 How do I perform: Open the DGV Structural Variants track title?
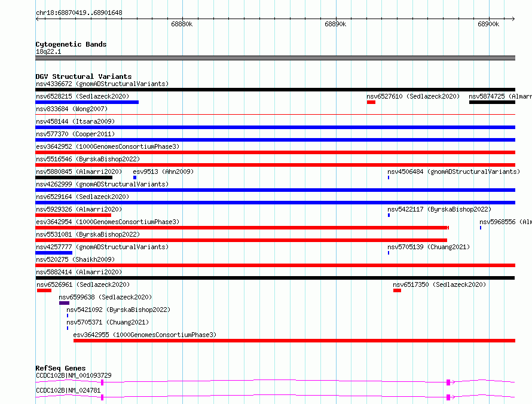coord(84,76)
